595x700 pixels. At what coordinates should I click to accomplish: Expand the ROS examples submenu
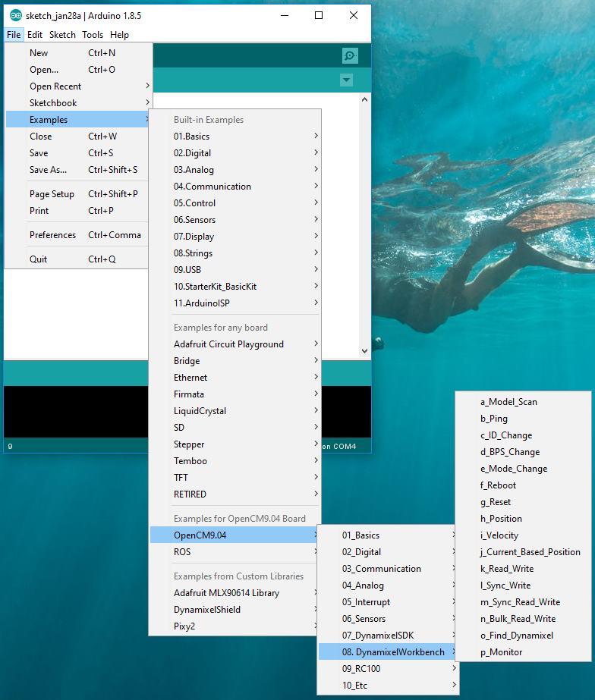[x=182, y=552]
